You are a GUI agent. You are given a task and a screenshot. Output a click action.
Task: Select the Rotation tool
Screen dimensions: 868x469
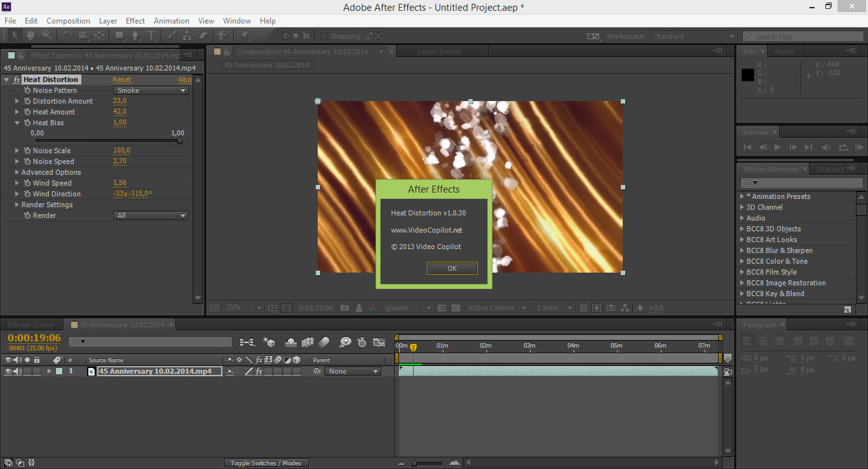tap(67, 36)
